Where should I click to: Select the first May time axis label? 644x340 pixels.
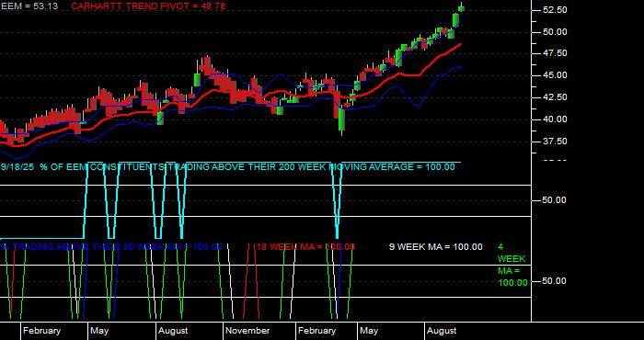click(x=99, y=331)
